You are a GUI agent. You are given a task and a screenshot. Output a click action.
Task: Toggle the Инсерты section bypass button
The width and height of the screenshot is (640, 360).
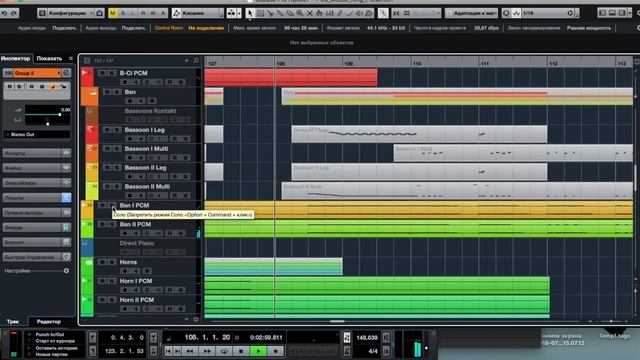point(66,153)
